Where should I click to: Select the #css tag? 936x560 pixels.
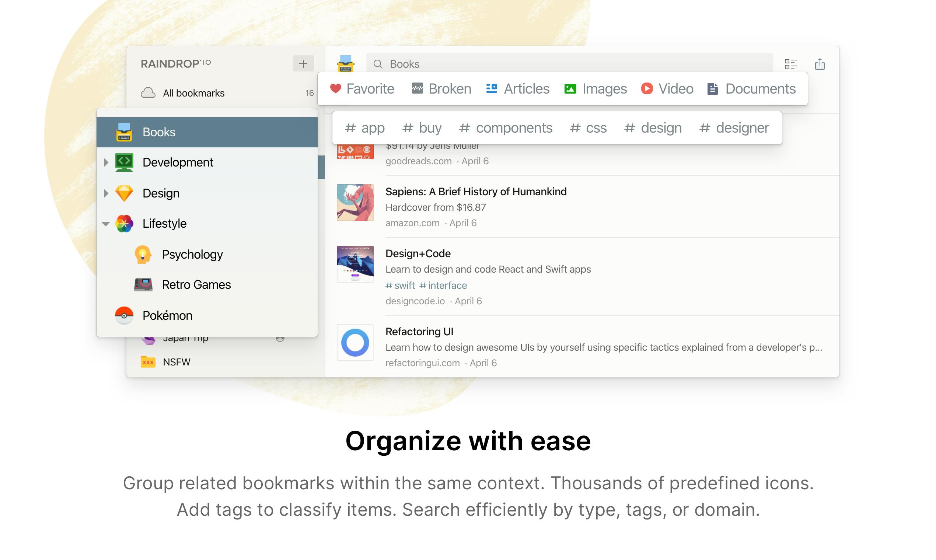588,128
